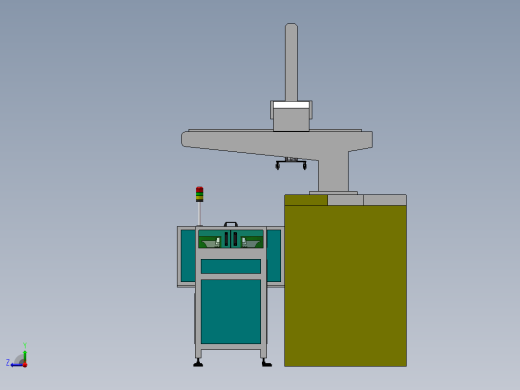520x390 pixels.
Task: Select the signal tower's thin support pole
Action: pyautogui.click(x=199, y=214)
